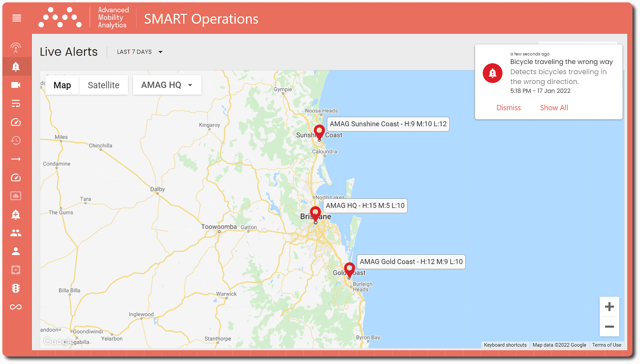Open the history clock icon in sidebar
The height and width of the screenshot is (364, 640).
click(x=16, y=140)
